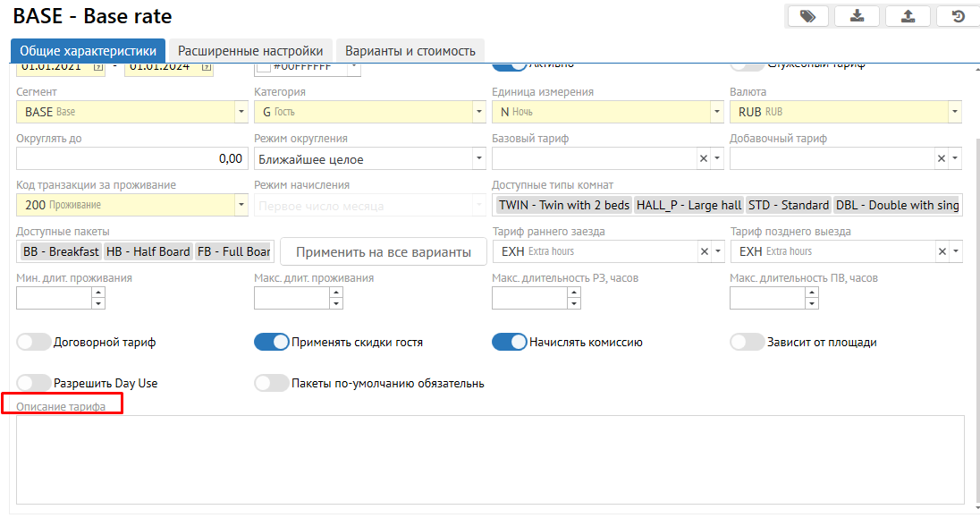The width and height of the screenshot is (980, 518).
Task: Clear the Добавочный тариф field with X
Action: pos(941,158)
